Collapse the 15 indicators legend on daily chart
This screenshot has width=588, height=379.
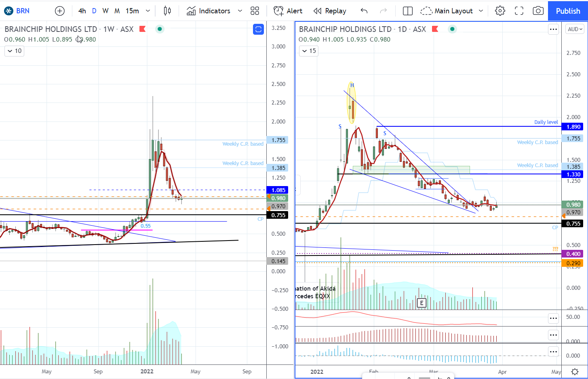click(309, 51)
